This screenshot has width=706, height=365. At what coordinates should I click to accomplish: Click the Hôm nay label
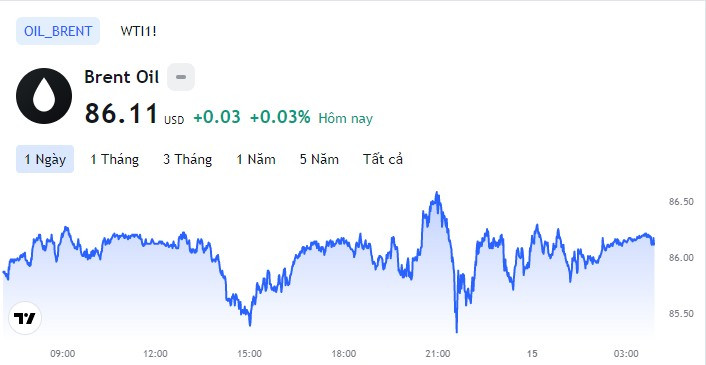coord(345,118)
